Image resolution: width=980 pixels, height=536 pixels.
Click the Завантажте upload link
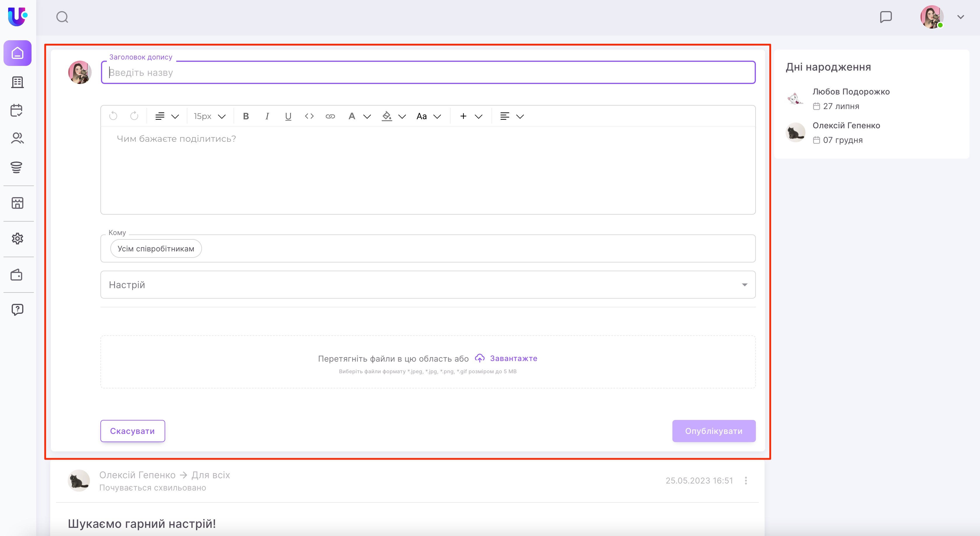click(x=513, y=358)
